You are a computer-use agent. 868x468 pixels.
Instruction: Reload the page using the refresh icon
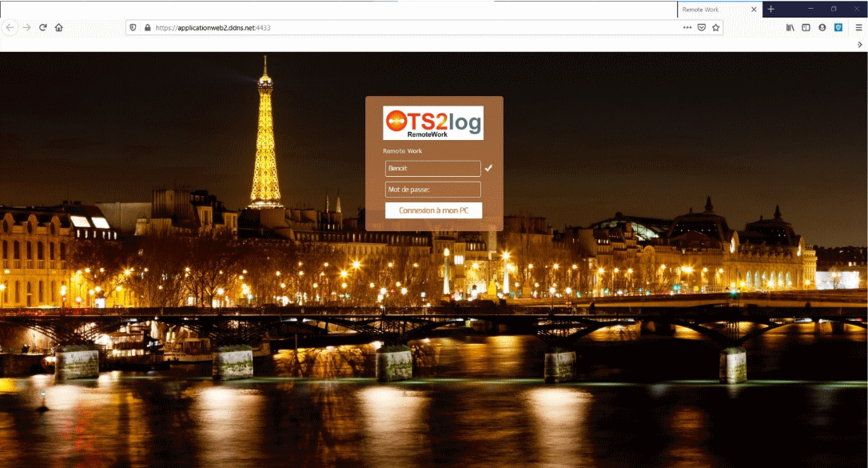[42, 27]
